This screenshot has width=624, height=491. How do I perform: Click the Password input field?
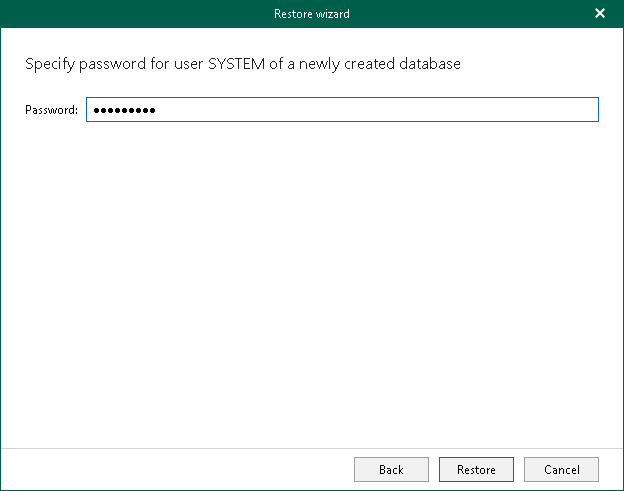click(342, 109)
